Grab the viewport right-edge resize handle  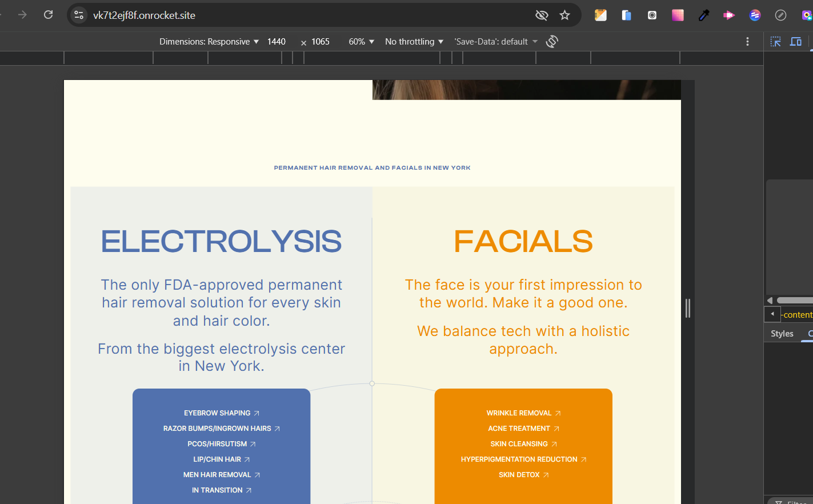[x=688, y=309]
